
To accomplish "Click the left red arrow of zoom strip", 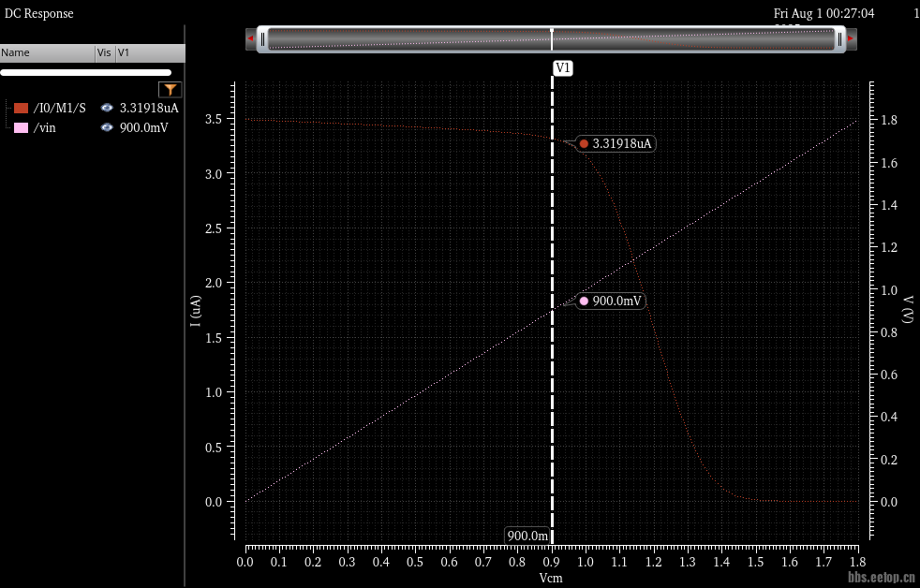I will click(250, 38).
